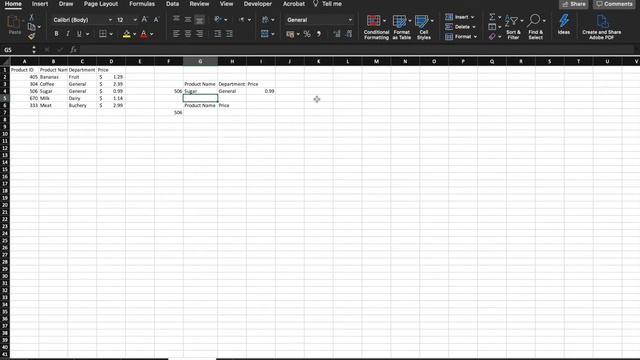640x360 pixels.
Task: Toggle underline formatting
Action: 79,34
